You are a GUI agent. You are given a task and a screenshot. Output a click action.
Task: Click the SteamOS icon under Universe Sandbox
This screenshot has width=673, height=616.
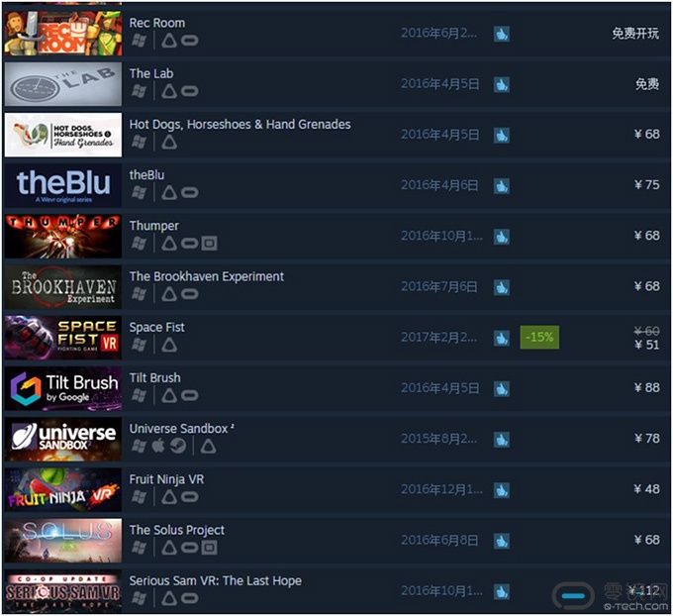pyautogui.click(x=178, y=446)
